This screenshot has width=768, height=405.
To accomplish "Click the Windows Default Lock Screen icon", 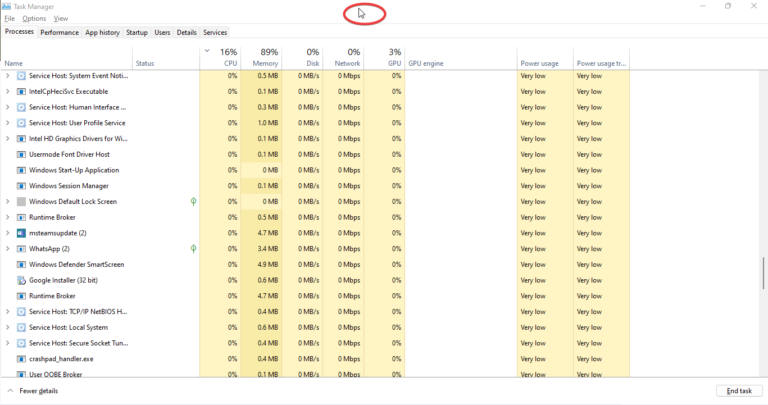I will 21,202.
